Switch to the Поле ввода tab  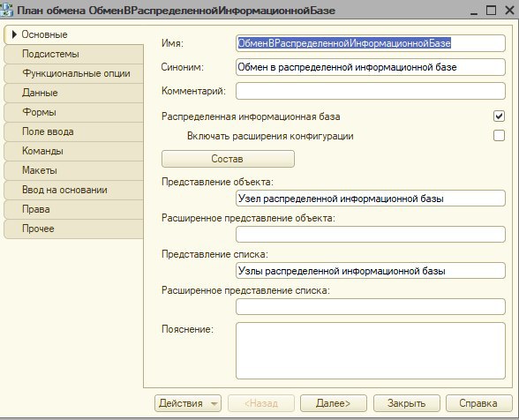(73, 131)
